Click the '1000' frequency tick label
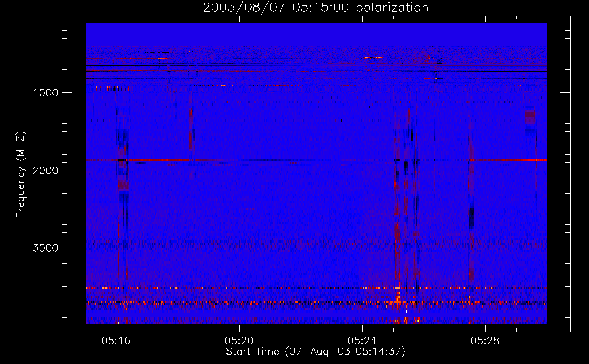The height and width of the screenshot is (364, 589). point(46,93)
